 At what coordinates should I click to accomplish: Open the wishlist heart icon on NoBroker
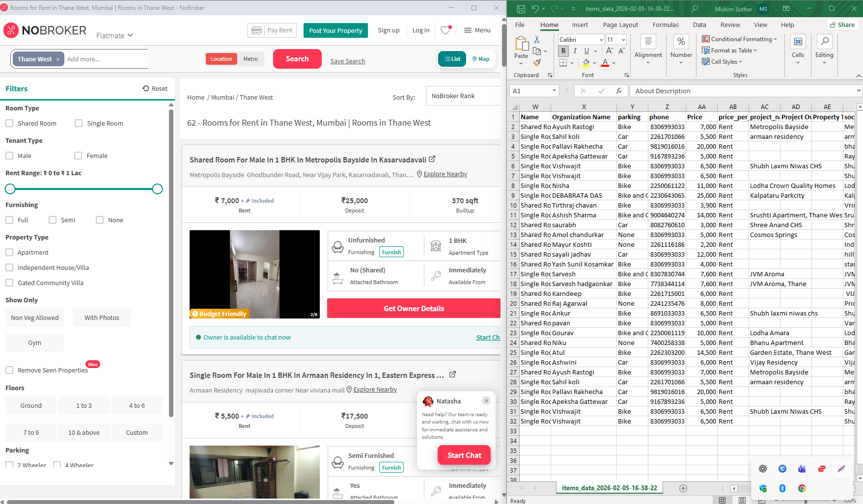point(445,30)
